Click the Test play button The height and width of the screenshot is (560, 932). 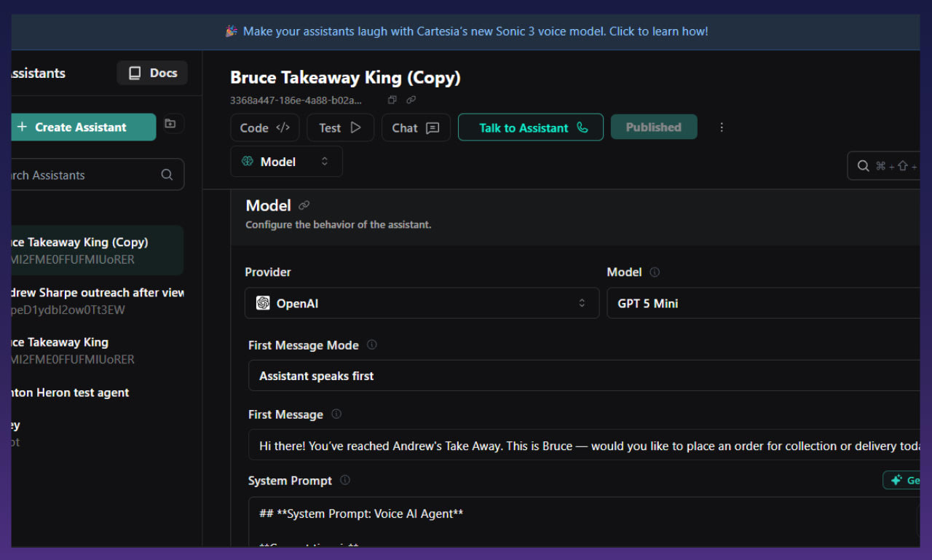(340, 127)
